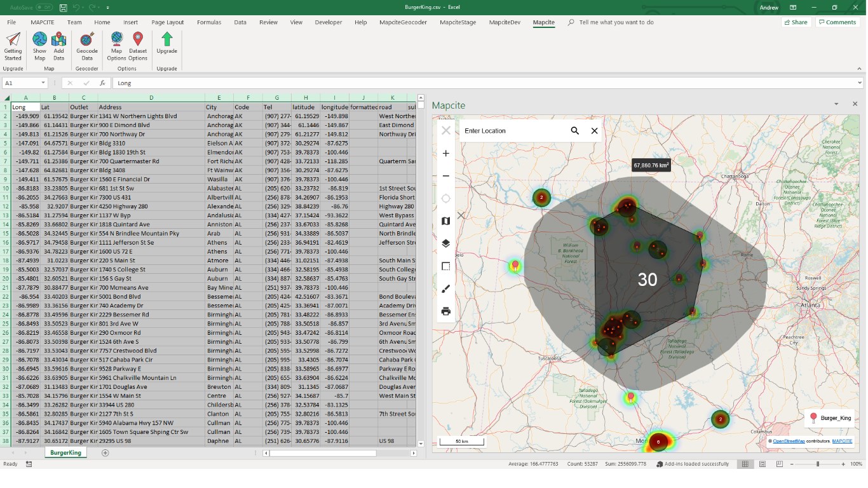Open Map Options in the ribbon
Screen dimensions: 868x488
(x=116, y=46)
